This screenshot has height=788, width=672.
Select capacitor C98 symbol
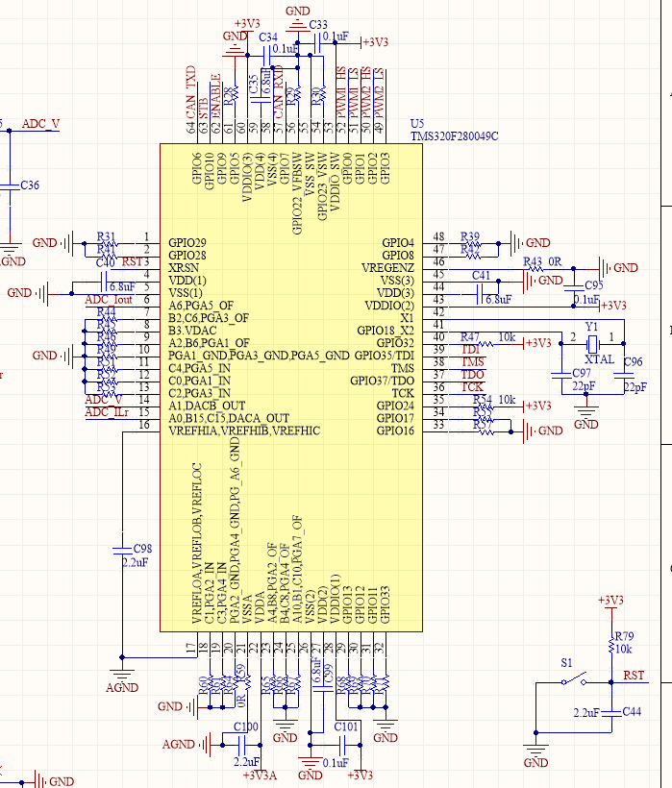click(x=122, y=551)
